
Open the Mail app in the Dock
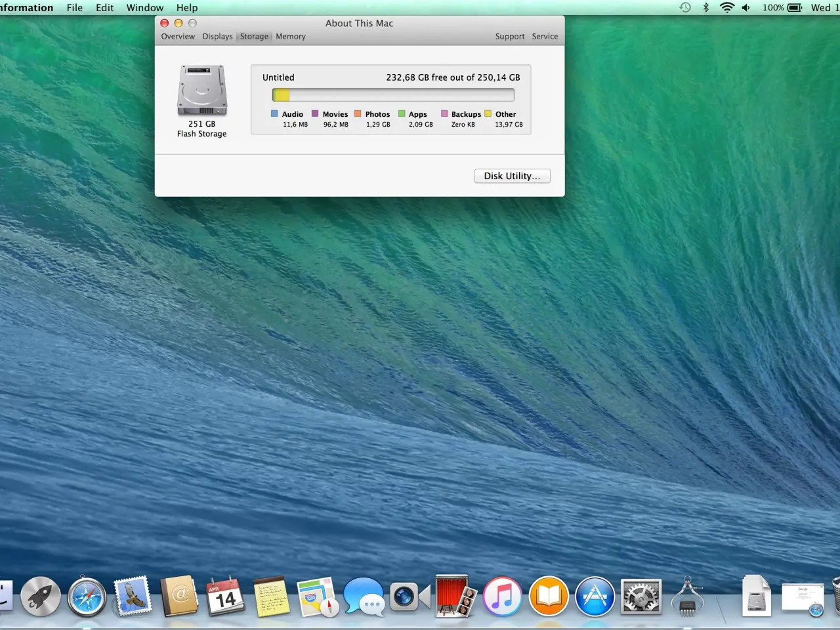[133, 597]
